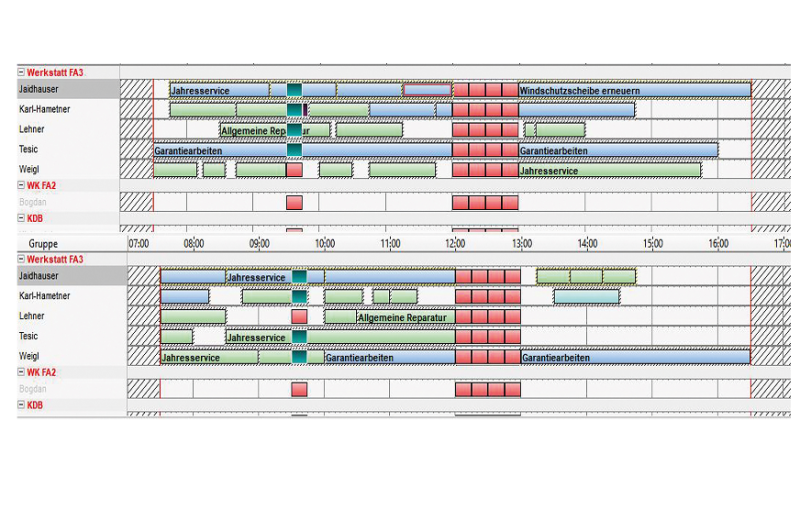Select the cyan block in lower Karl-Hametner afternoon

(586, 297)
